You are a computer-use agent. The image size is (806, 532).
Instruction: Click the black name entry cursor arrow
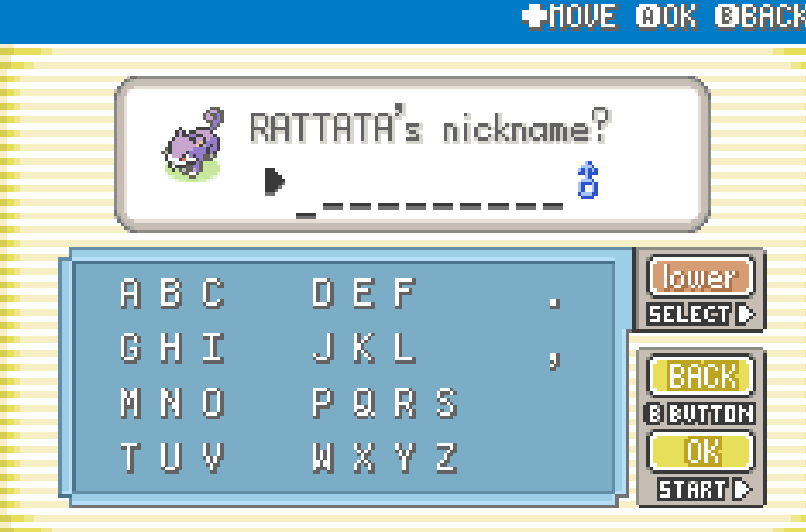pos(275,182)
